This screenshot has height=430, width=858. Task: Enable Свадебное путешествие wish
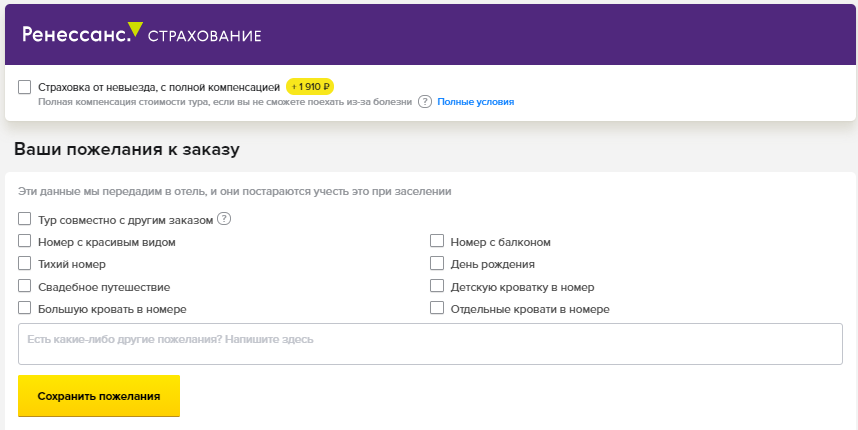[x=25, y=286]
